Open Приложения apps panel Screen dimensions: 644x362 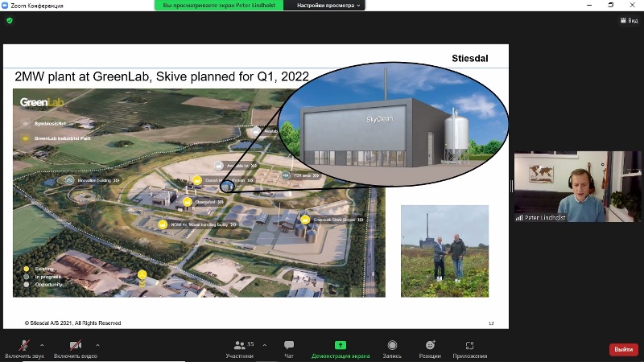click(470, 349)
